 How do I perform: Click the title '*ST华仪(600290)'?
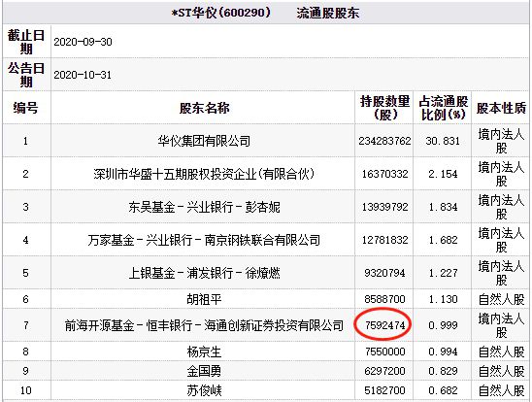pos(221,13)
